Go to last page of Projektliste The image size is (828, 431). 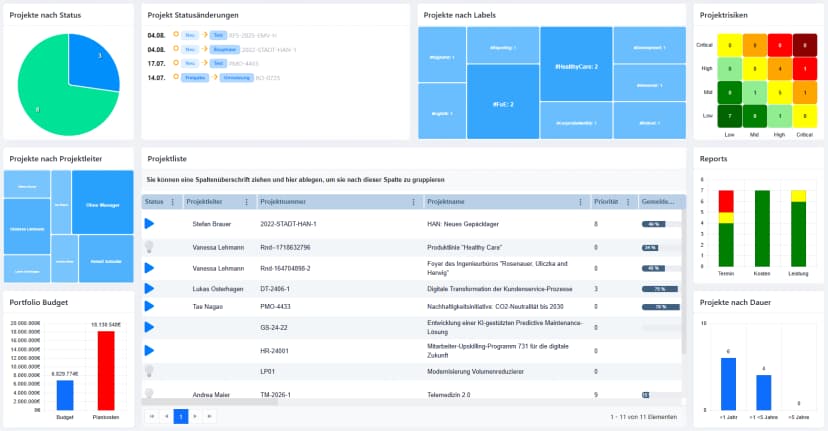210,416
